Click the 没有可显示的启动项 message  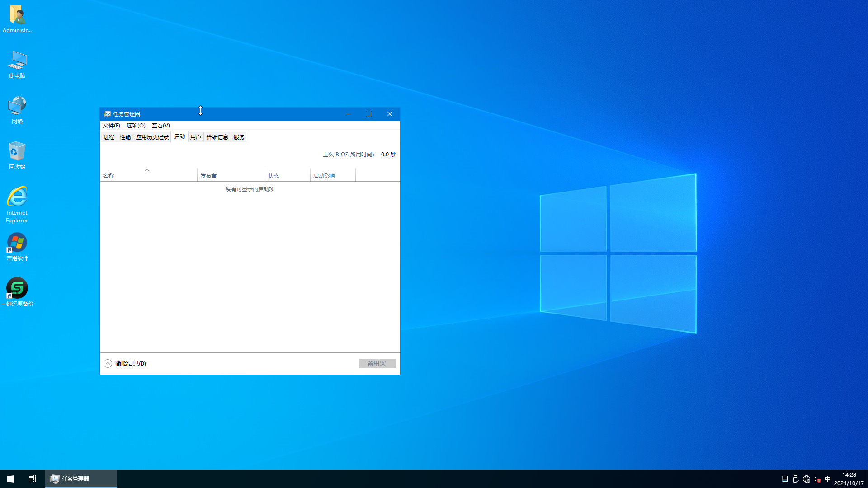pos(250,189)
